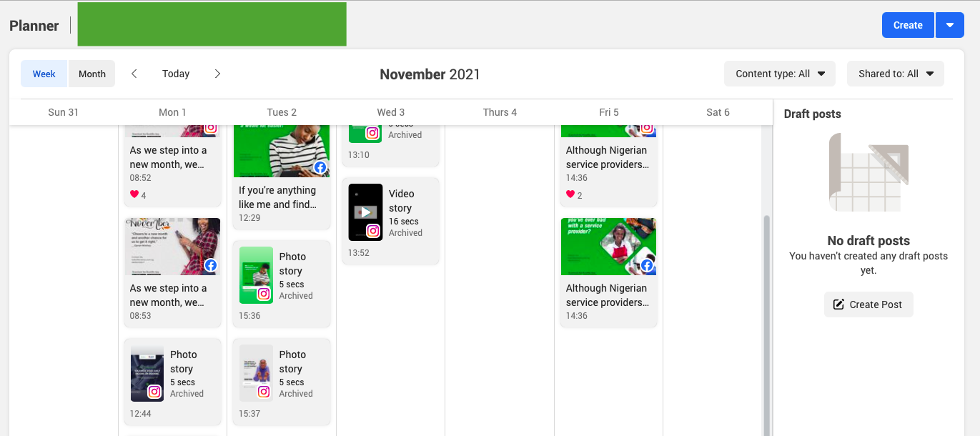Expand the Create button's dropdown arrow
Image resolution: width=980 pixels, height=436 pixels.
(949, 24)
